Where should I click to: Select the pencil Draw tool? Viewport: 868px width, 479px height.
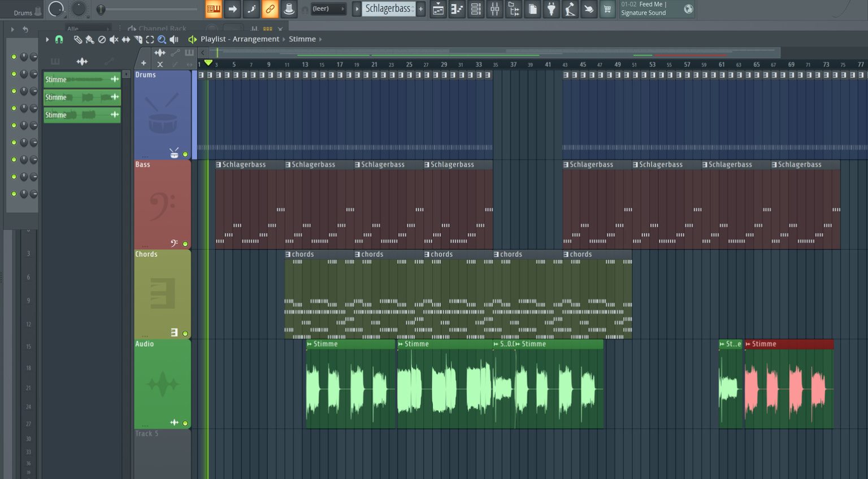(78, 40)
